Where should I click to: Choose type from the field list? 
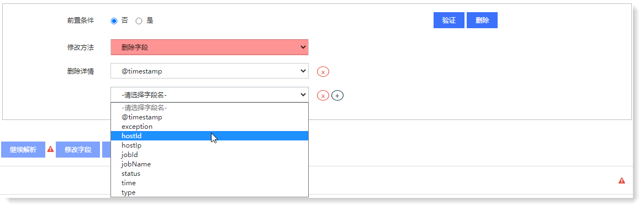click(x=209, y=192)
